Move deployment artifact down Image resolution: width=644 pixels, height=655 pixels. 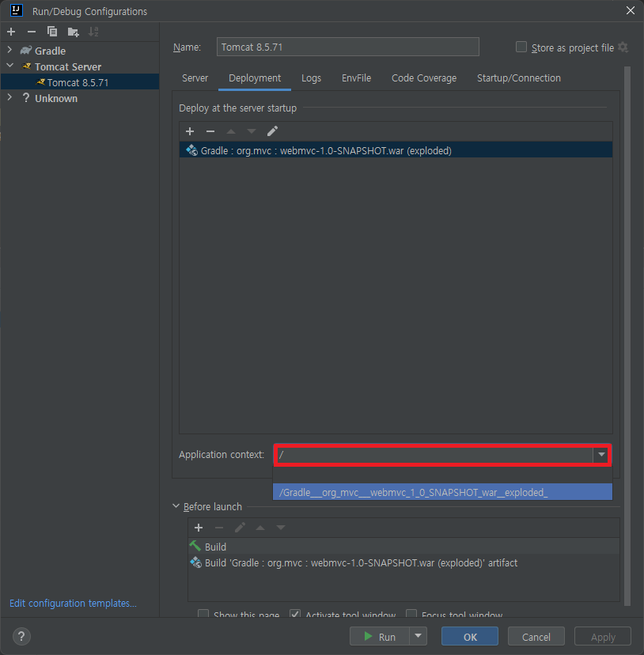click(x=251, y=131)
